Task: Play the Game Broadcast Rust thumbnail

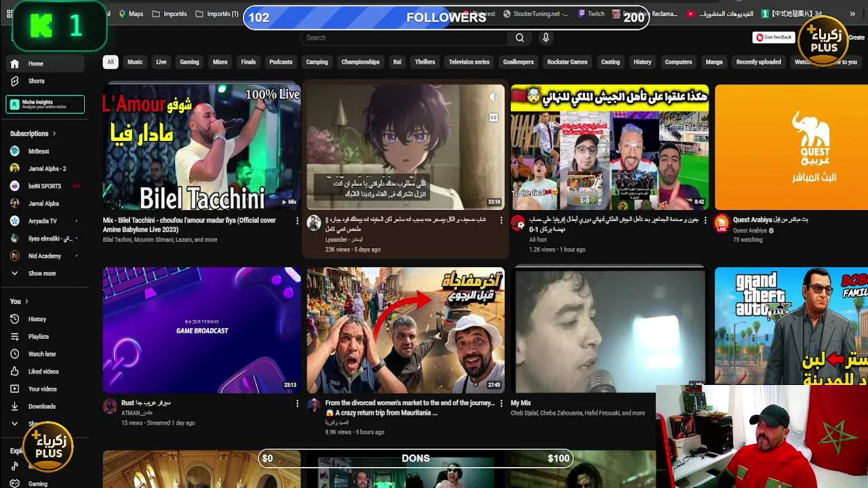Action: [201, 330]
